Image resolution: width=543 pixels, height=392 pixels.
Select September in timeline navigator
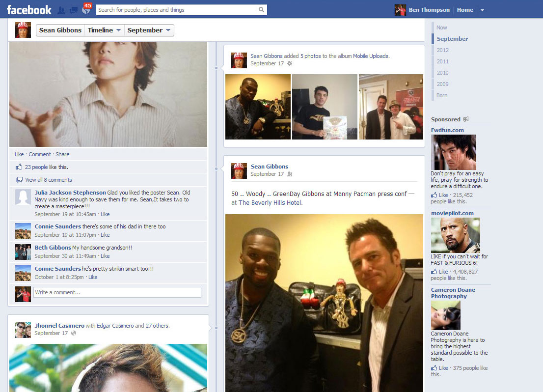(452, 39)
